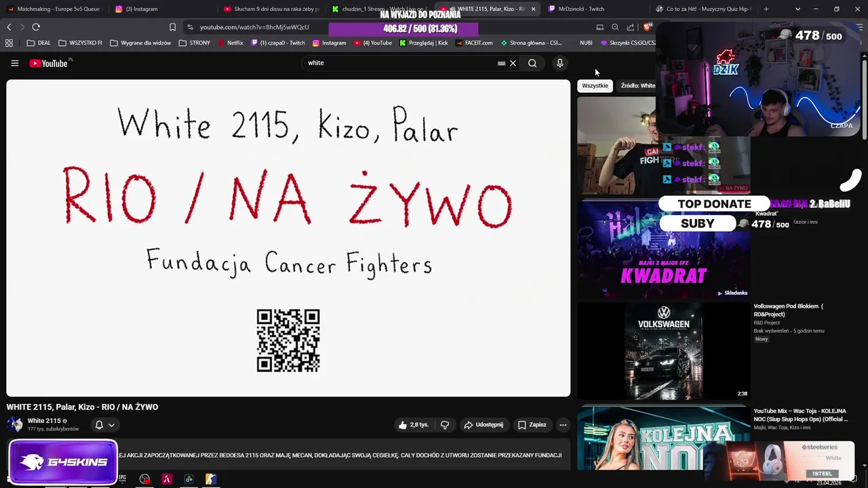Open the White 2115 channel avatar

point(15,425)
